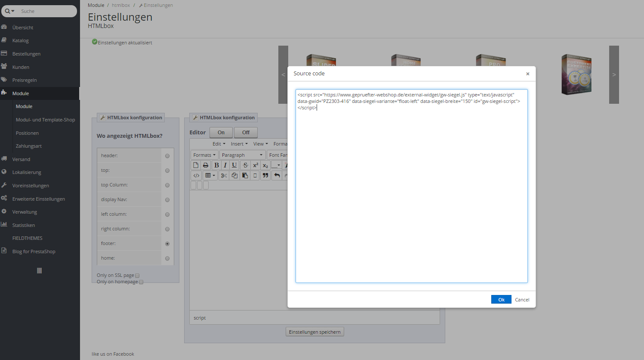Open the editor Edit menu
Screen dimensions: 644x360
click(219, 144)
